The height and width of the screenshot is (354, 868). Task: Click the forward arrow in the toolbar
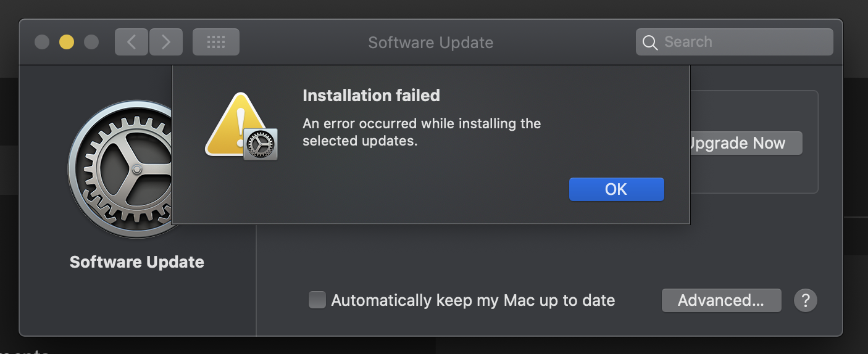pyautogui.click(x=166, y=42)
